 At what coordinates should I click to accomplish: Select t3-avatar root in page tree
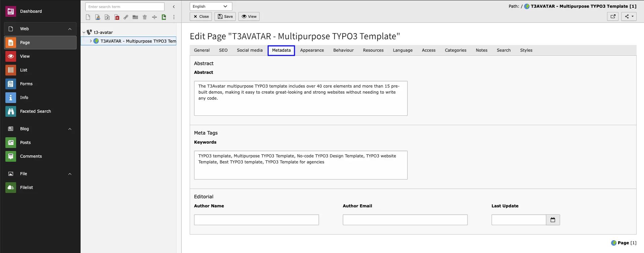[103, 33]
